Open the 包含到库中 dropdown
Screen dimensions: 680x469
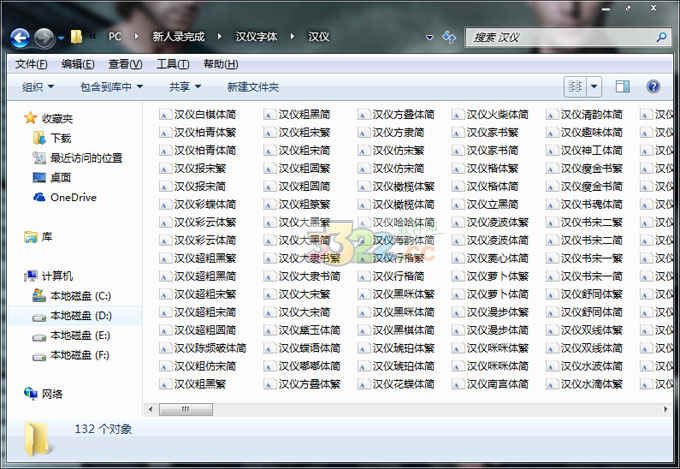click(111, 87)
